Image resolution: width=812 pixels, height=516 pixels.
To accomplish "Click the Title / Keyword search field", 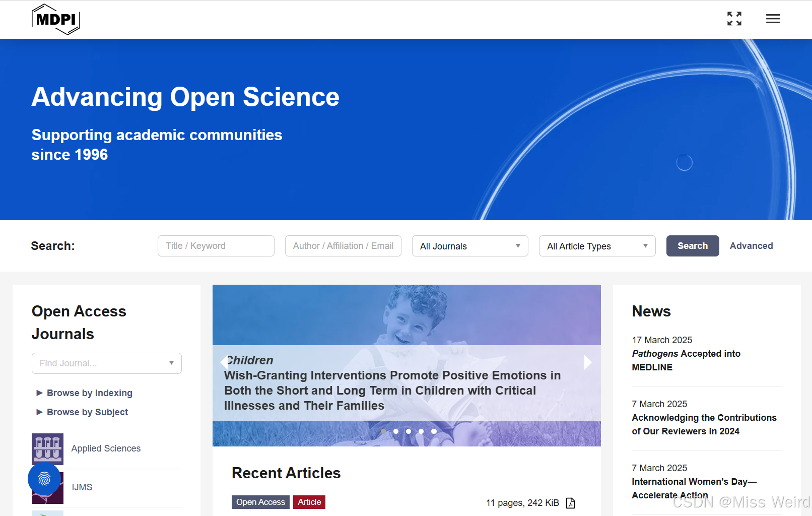I will click(216, 246).
